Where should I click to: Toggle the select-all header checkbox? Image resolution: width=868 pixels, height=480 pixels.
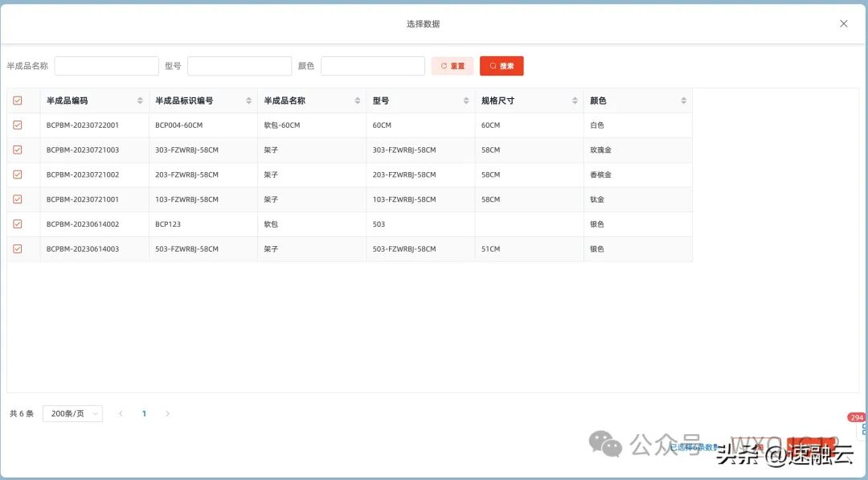point(18,101)
